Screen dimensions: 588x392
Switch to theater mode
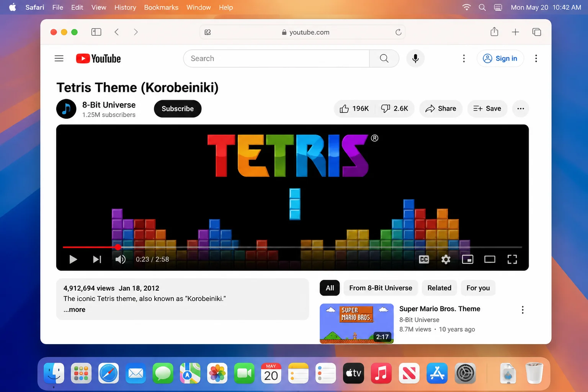[490, 260]
